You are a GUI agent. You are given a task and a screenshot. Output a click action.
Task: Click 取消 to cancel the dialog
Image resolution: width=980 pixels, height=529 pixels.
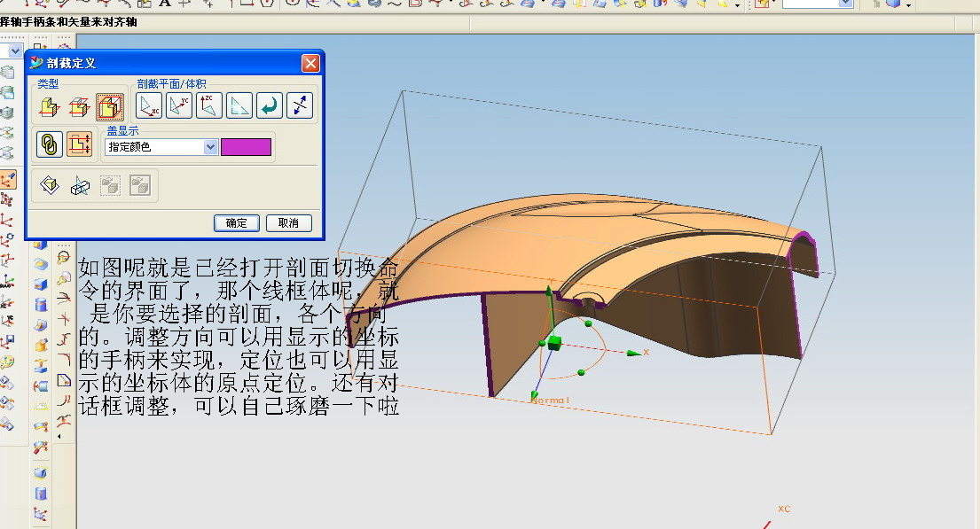(x=288, y=223)
